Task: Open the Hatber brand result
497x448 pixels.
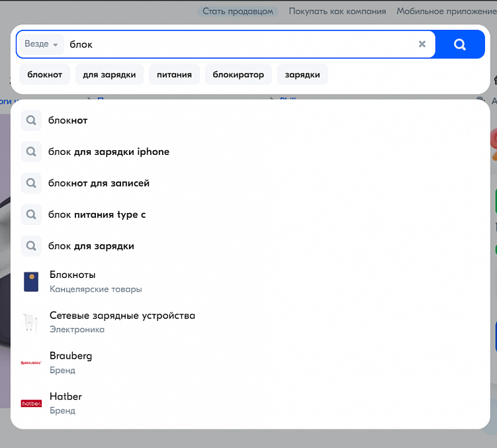Action: [250, 403]
